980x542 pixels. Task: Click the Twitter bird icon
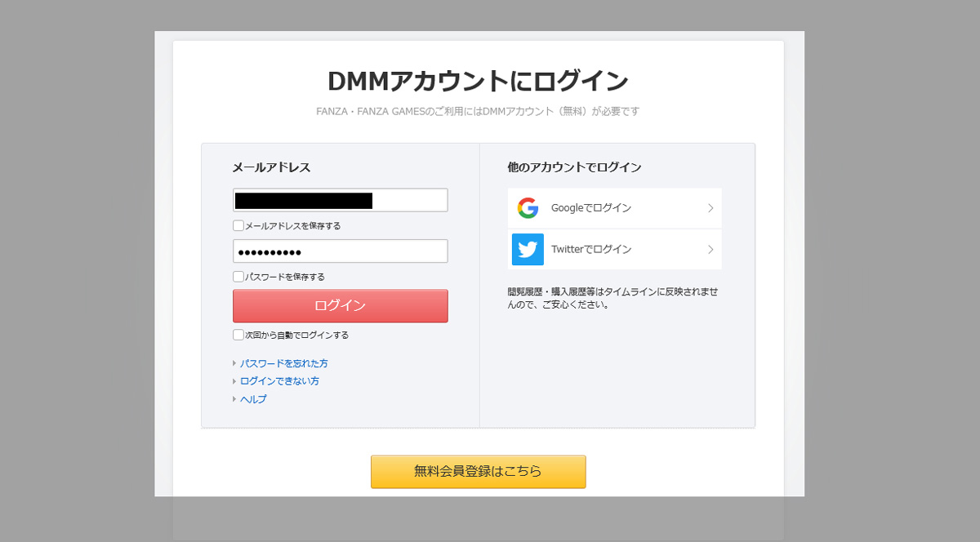[528, 249]
